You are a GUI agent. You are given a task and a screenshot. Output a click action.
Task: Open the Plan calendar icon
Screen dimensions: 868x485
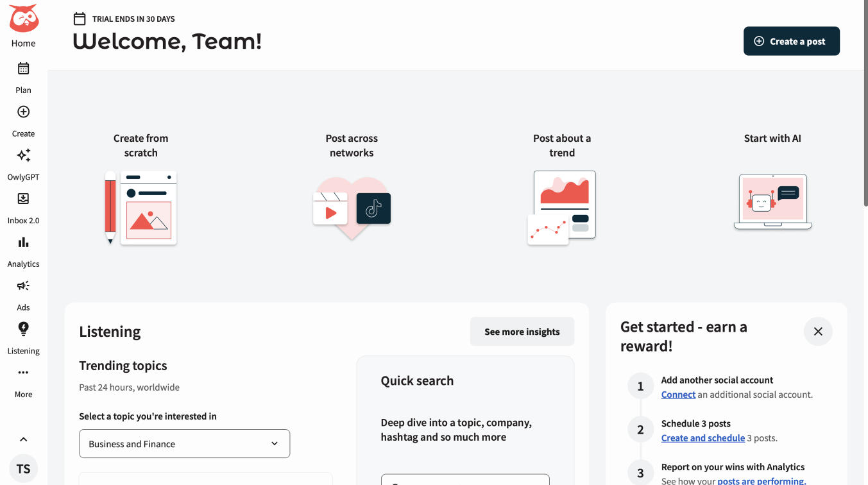coord(23,68)
